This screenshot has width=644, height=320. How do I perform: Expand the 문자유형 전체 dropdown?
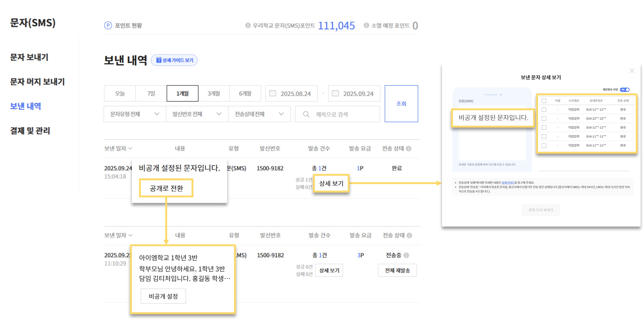click(x=135, y=114)
